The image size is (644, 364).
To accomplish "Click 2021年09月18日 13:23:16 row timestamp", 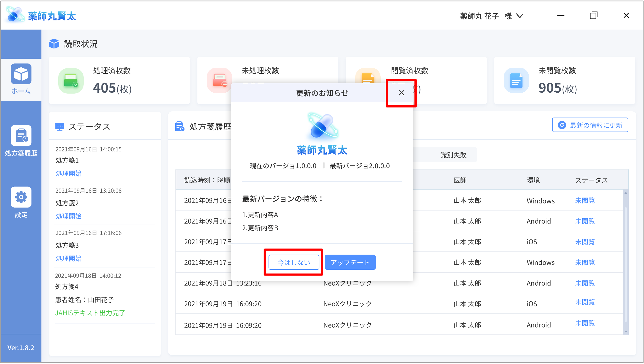I will [223, 283].
